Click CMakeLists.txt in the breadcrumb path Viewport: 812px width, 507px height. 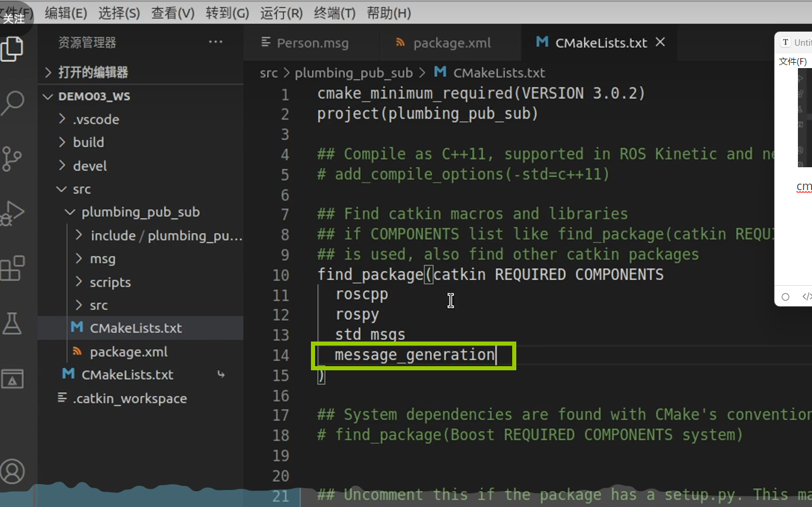(x=499, y=73)
